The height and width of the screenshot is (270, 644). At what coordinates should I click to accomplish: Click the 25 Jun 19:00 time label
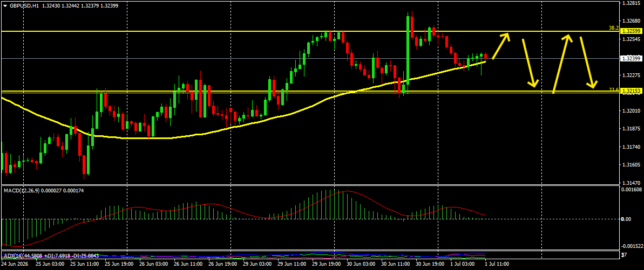(x=119, y=263)
